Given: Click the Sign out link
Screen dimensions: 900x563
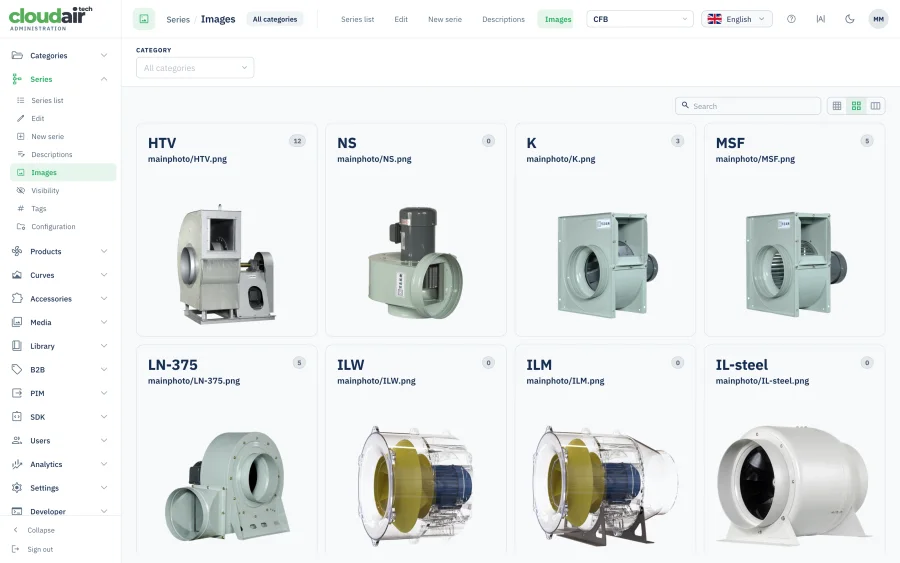Looking at the screenshot, I should [x=40, y=549].
